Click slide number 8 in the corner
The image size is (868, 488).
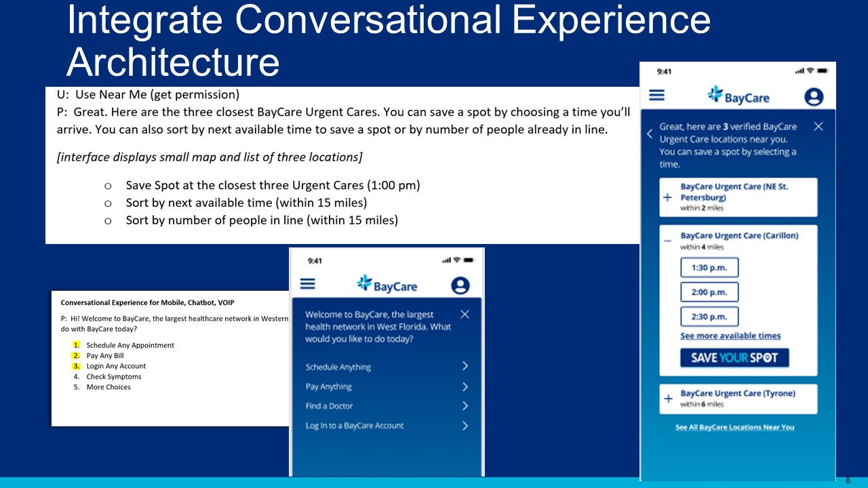[x=848, y=480]
